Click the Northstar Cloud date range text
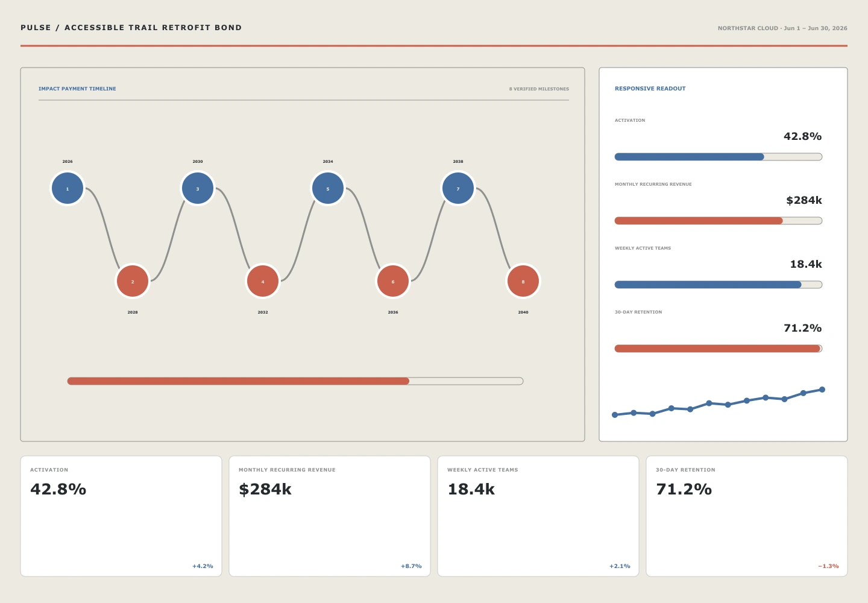The height and width of the screenshot is (603, 868). [x=782, y=28]
